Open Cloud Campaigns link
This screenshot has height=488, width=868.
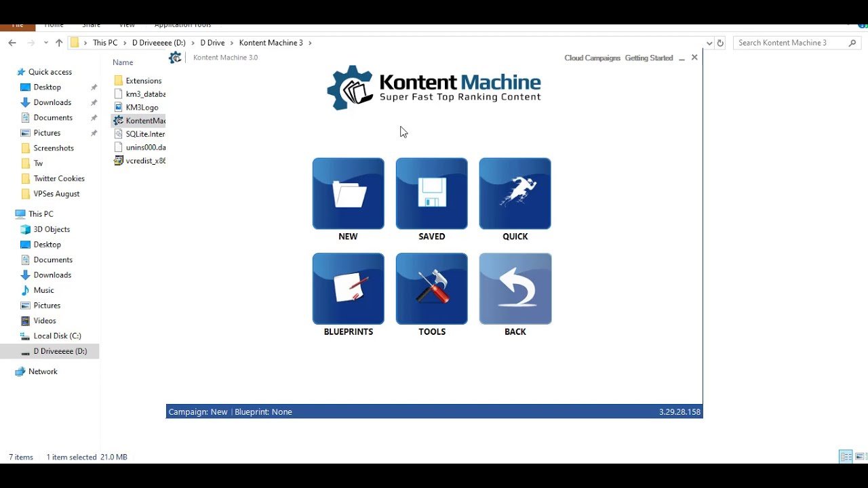tap(592, 58)
